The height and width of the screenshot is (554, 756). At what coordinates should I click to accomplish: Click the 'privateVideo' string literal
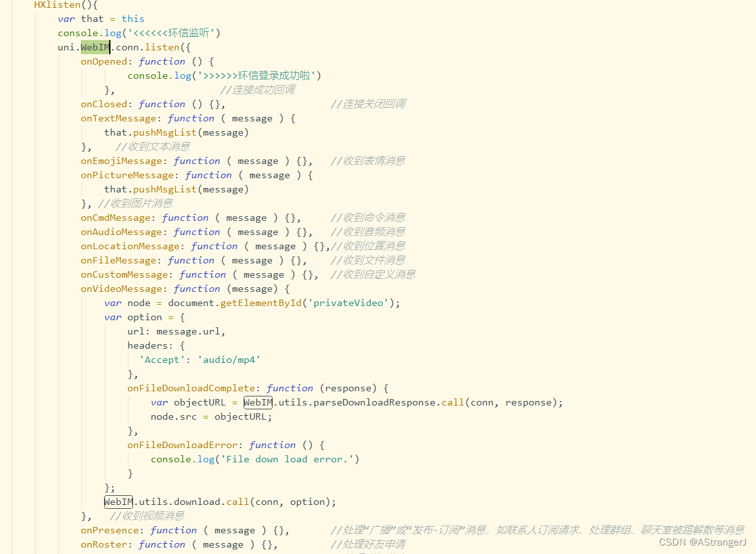pyautogui.click(x=348, y=303)
